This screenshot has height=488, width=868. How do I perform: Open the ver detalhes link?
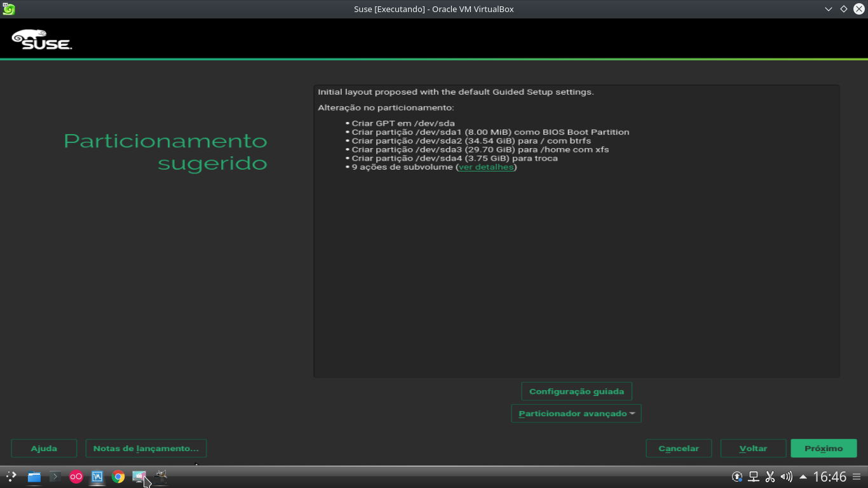(485, 166)
